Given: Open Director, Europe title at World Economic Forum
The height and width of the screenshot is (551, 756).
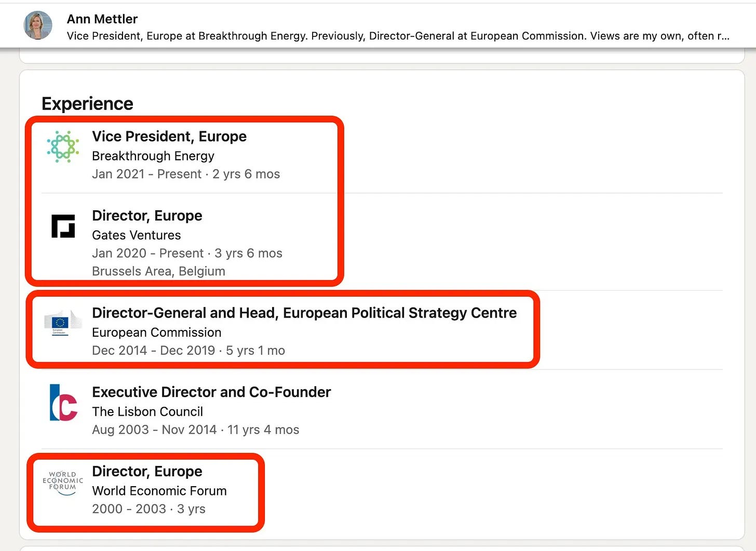Looking at the screenshot, I should pos(147,472).
